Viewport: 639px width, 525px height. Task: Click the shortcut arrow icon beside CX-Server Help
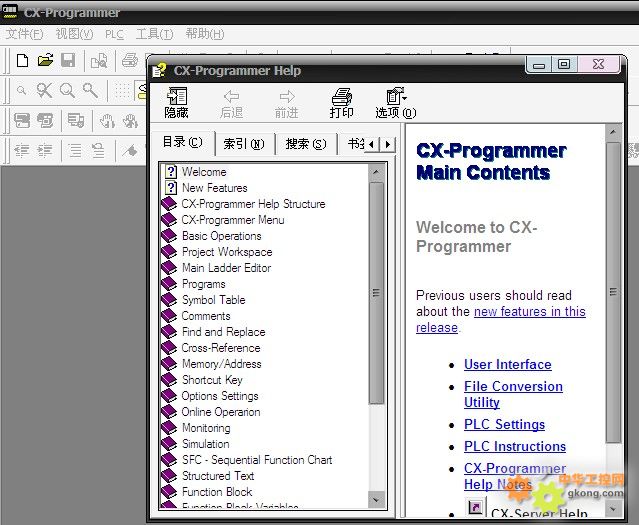(x=475, y=507)
